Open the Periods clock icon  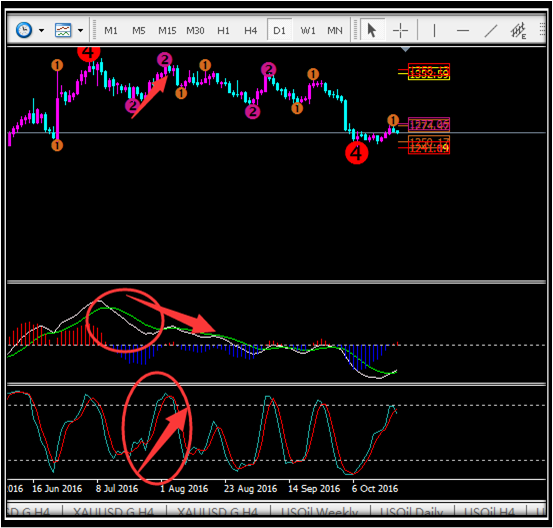click(x=24, y=30)
